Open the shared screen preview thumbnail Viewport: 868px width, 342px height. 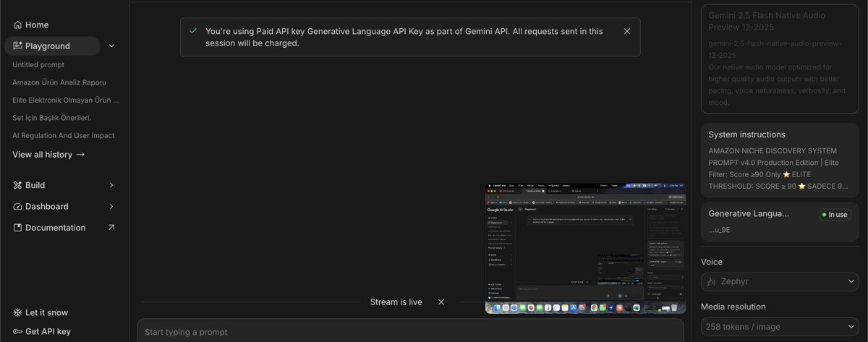[585, 248]
